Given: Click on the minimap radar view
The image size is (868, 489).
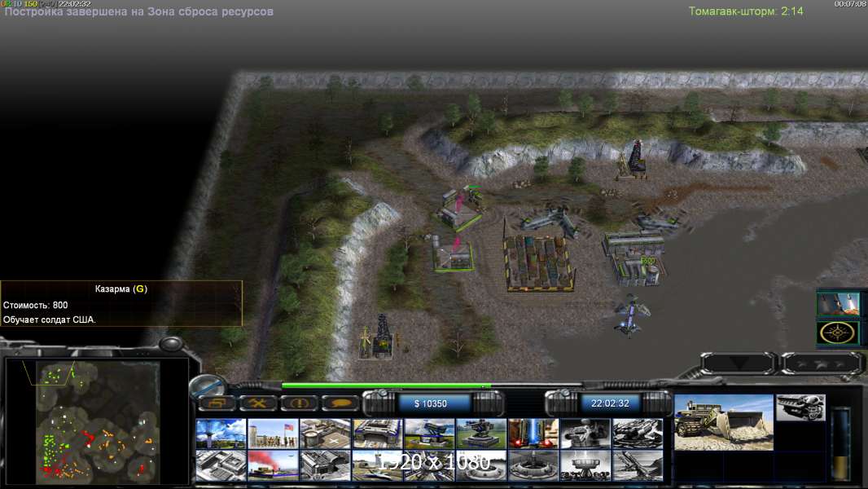Looking at the screenshot, I should click(x=97, y=422).
